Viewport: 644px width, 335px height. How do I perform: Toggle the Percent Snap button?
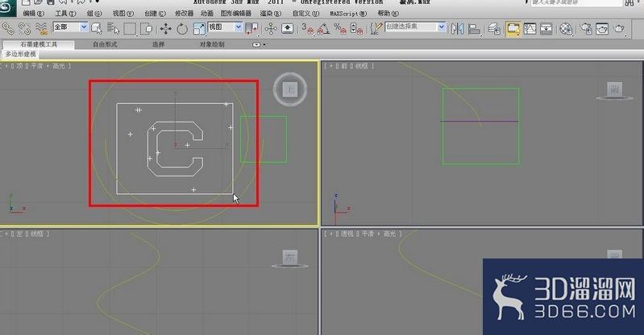340,28
